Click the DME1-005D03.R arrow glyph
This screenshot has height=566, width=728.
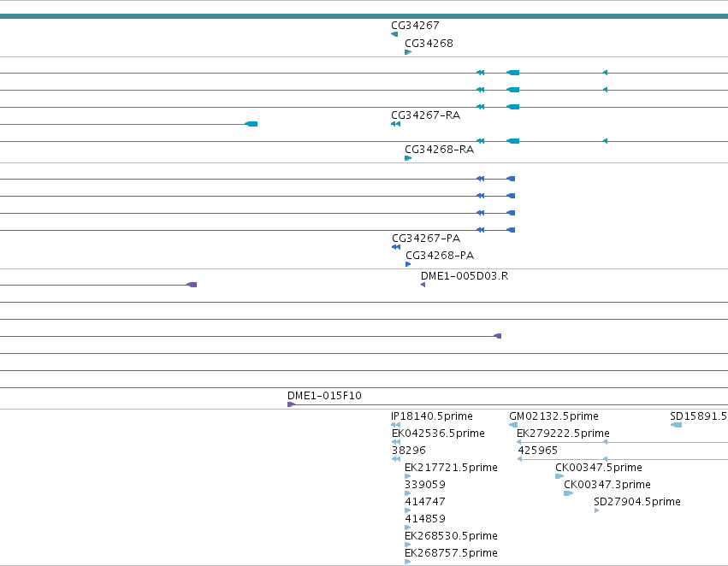pos(423,285)
